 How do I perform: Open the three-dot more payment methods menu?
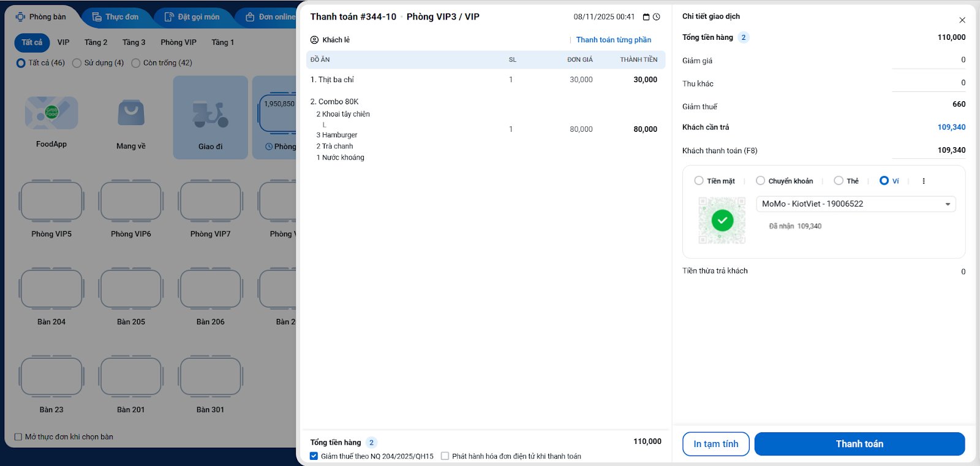pos(924,181)
